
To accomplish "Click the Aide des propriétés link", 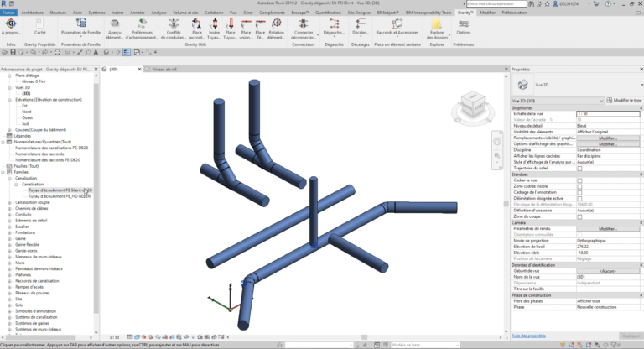I will point(528,336).
